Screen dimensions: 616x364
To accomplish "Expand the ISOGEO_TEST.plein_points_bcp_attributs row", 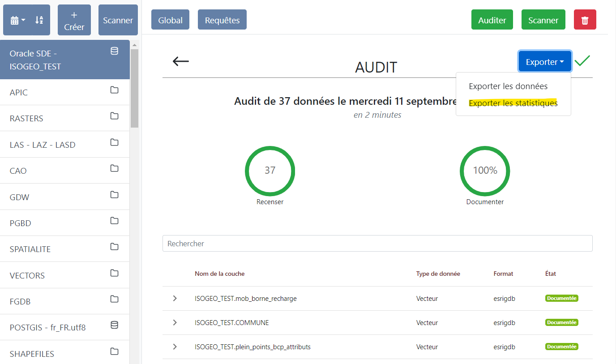I will (175, 347).
